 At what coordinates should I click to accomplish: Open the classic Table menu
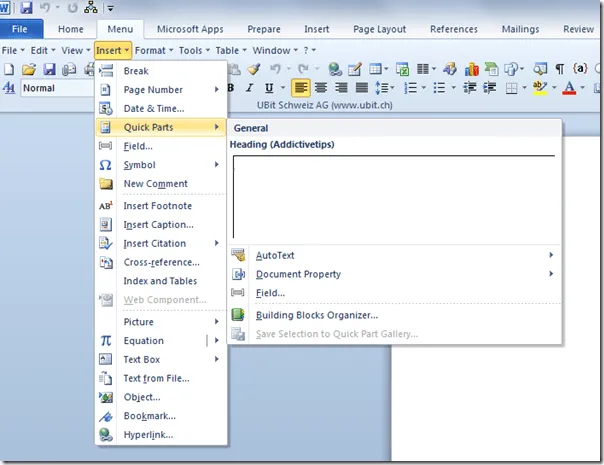pos(231,50)
